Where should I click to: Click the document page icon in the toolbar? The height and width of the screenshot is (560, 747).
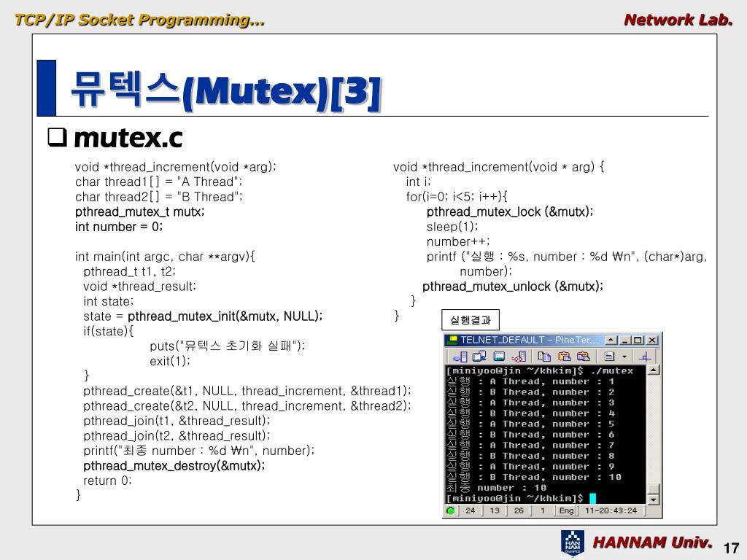tap(609, 356)
